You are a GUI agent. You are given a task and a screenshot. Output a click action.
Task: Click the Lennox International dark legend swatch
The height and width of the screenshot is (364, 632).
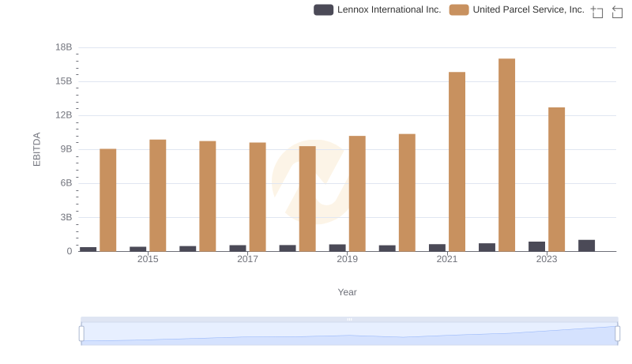[323, 9]
